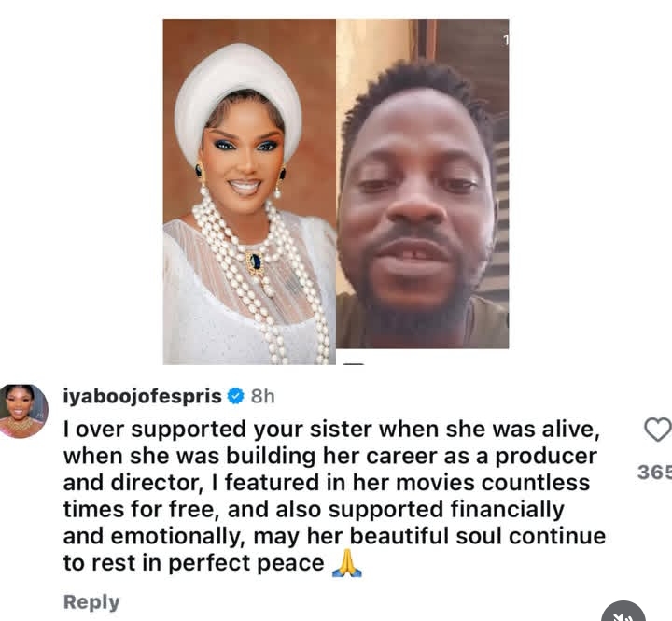The height and width of the screenshot is (621, 672).
Task: Click the small dash indicator below the video
Action: (x=354, y=364)
